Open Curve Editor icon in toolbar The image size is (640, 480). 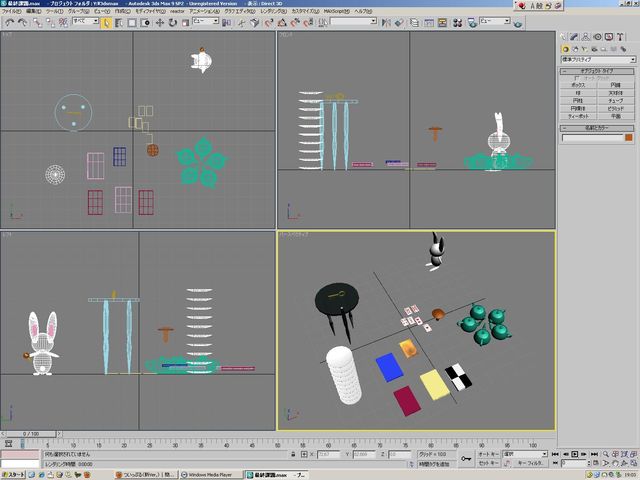pos(429,23)
